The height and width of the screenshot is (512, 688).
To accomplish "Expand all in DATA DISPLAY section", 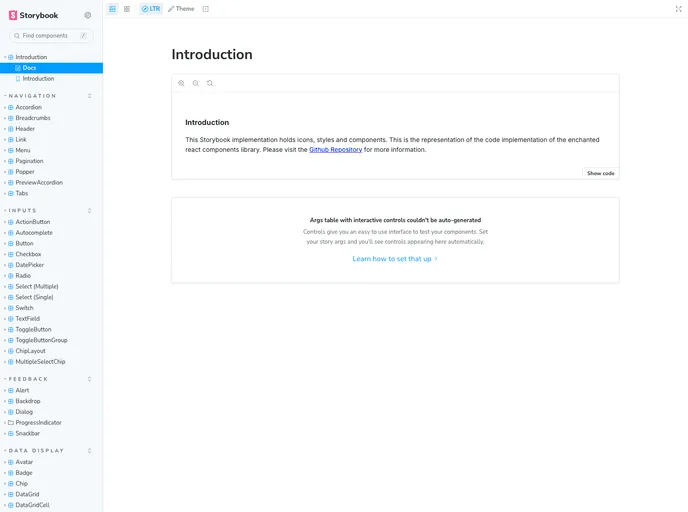I will pyautogui.click(x=90, y=451).
